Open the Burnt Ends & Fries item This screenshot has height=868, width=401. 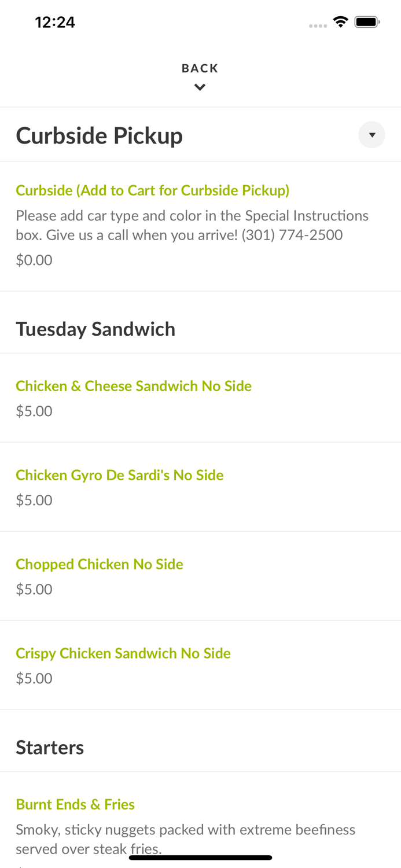pos(75,804)
